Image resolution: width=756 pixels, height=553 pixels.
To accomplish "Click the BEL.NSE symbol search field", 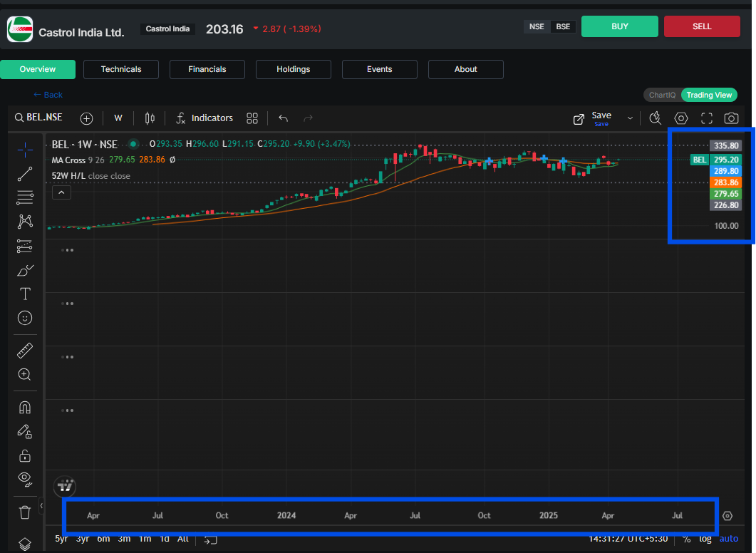I will (38, 118).
